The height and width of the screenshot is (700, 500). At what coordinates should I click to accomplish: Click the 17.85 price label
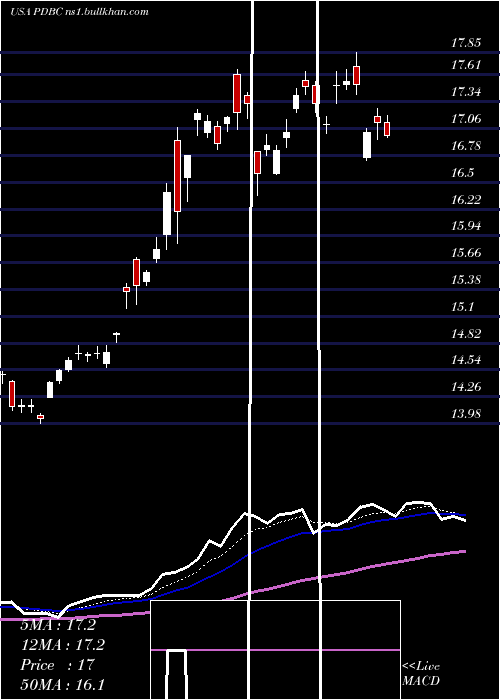pos(466,43)
